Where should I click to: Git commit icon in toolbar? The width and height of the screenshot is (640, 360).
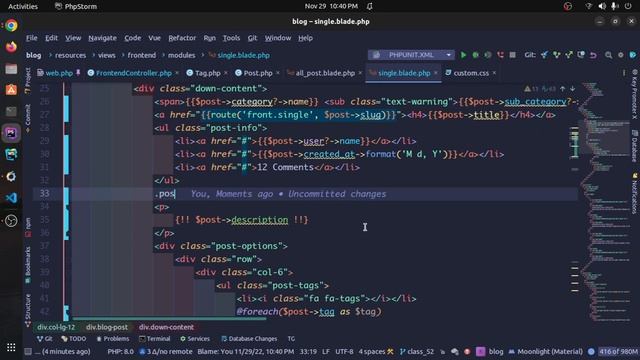click(x=556, y=55)
